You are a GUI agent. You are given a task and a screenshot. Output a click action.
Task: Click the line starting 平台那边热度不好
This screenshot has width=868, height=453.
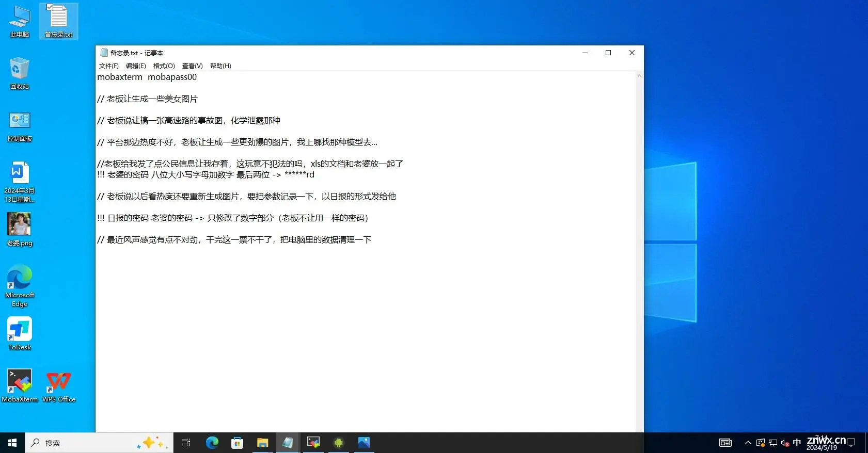pyautogui.click(x=237, y=142)
